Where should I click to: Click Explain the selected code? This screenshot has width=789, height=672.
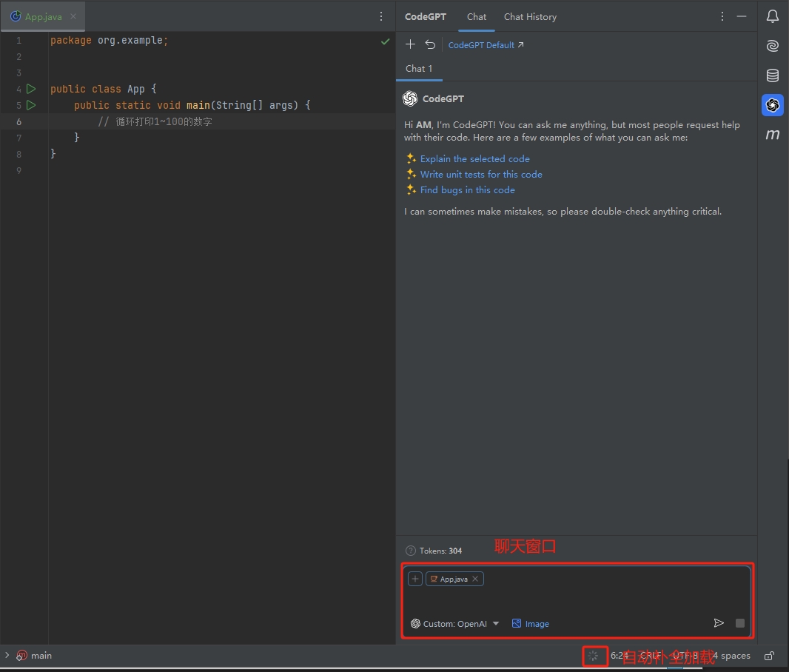(x=474, y=159)
